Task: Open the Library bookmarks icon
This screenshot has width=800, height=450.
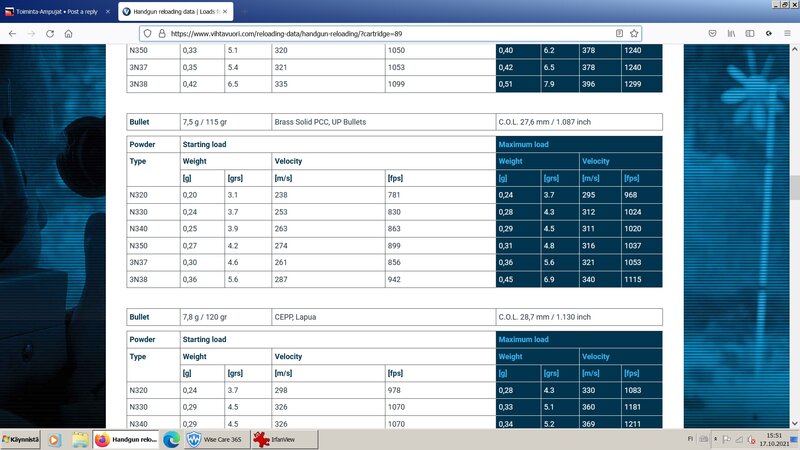Action: click(x=731, y=32)
